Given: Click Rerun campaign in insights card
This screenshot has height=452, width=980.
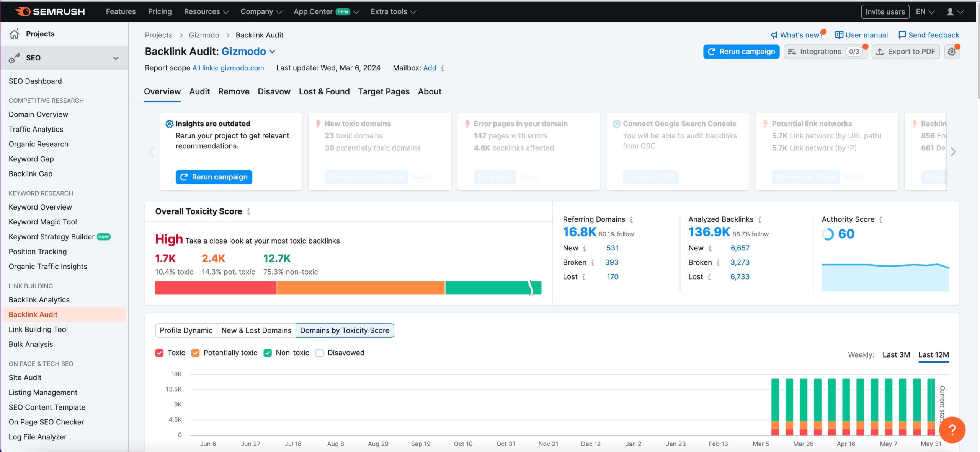Looking at the screenshot, I should (214, 177).
